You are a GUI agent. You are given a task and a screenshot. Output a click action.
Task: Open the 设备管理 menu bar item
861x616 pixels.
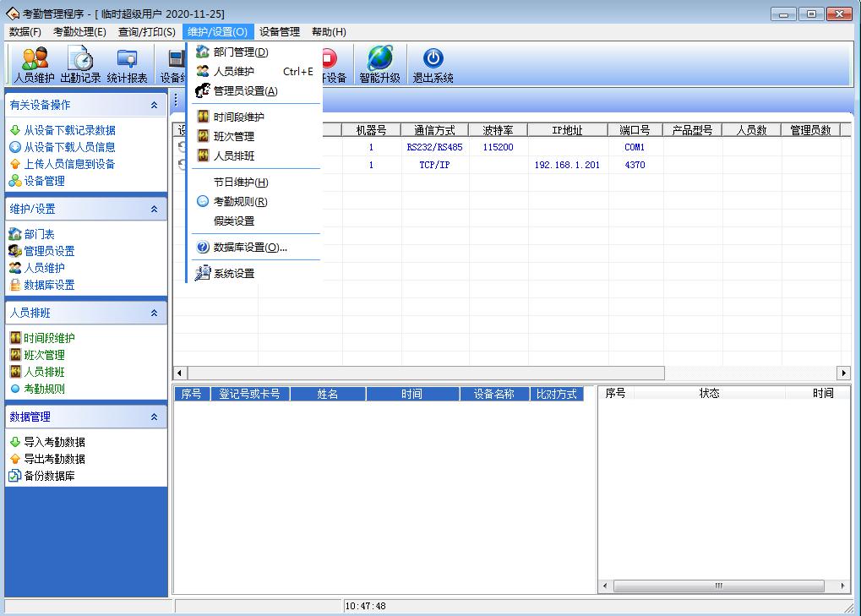point(280,32)
